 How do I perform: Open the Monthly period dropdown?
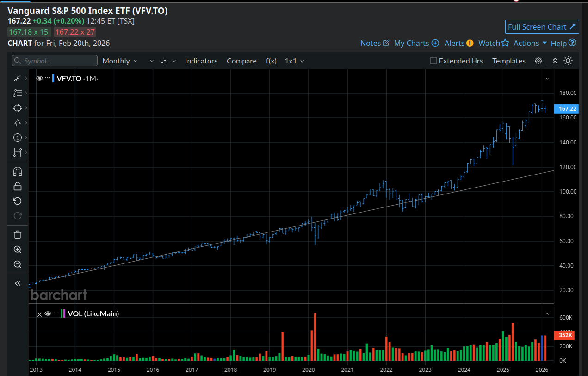pos(120,61)
